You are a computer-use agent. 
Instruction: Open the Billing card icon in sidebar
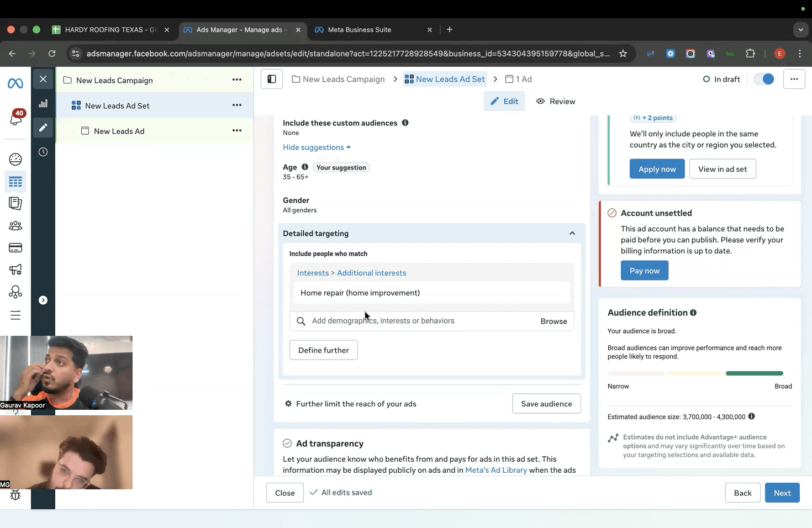(15, 247)
